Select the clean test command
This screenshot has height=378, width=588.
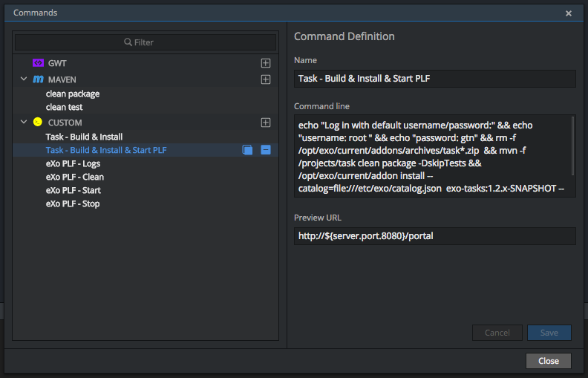(64, 107)
